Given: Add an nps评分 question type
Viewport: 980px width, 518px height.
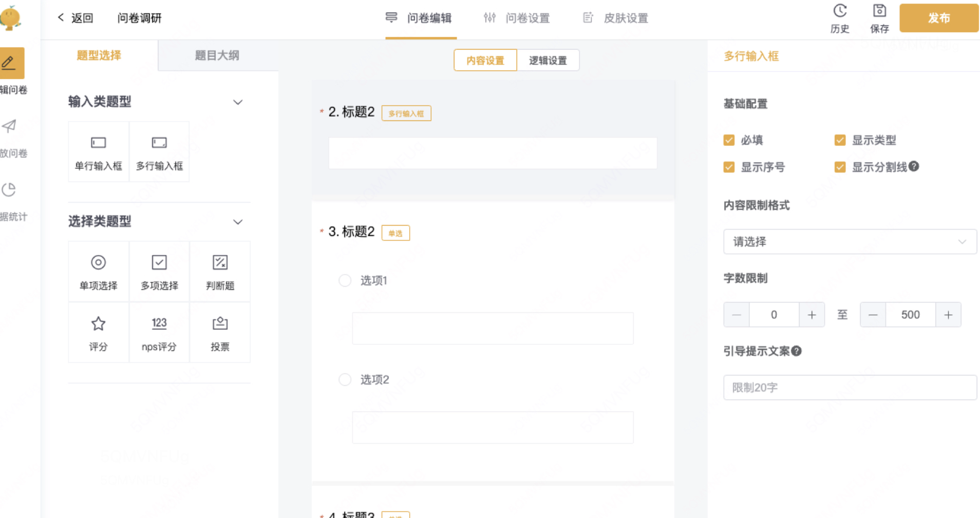Looking at the screenshot, I should coord(159,333).
